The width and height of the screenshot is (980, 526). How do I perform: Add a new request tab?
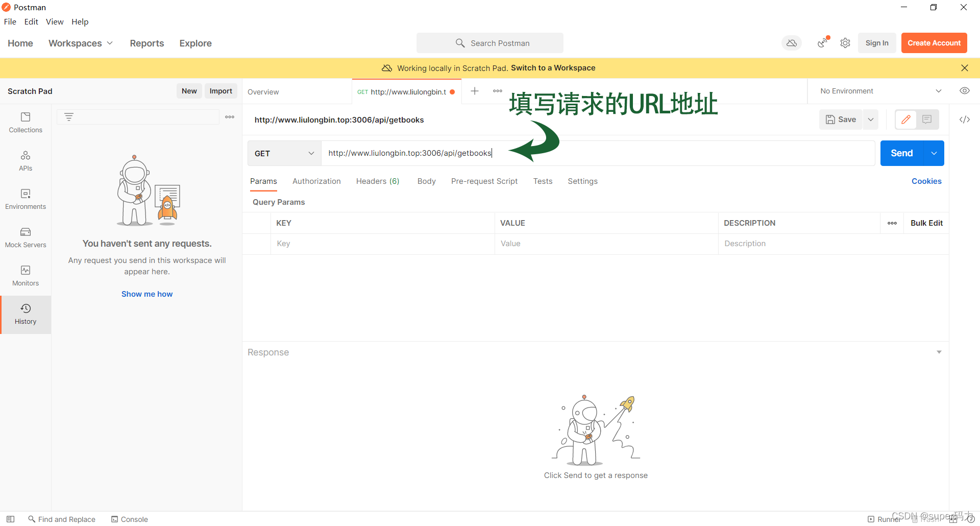475,91
